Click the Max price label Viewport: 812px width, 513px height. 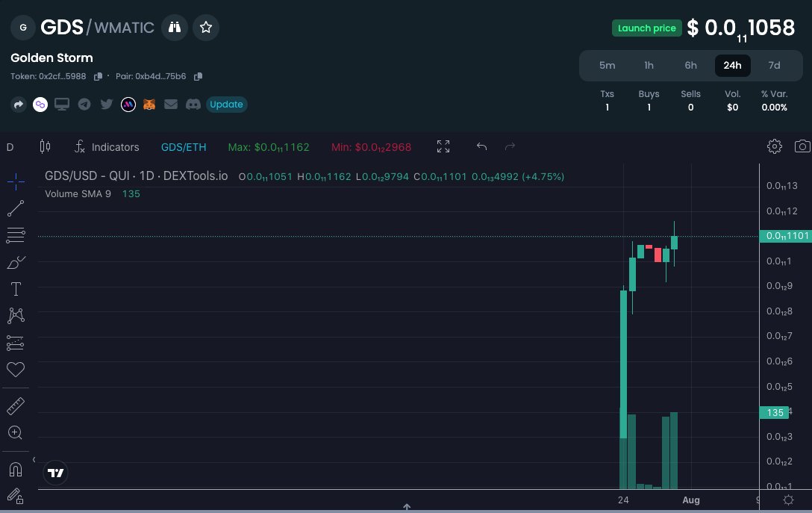(268, 147)
